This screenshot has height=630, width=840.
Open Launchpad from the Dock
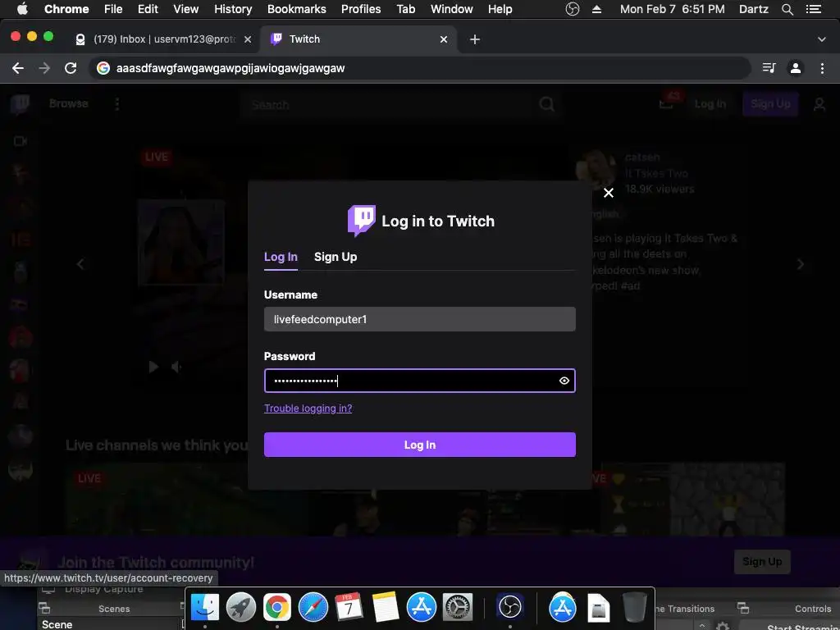point(240,607)
